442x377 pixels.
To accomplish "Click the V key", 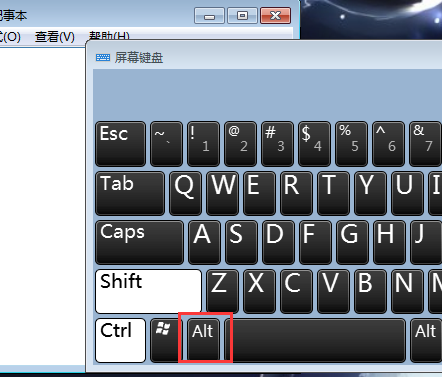I will pyautogui.click(x=333, y=291).
